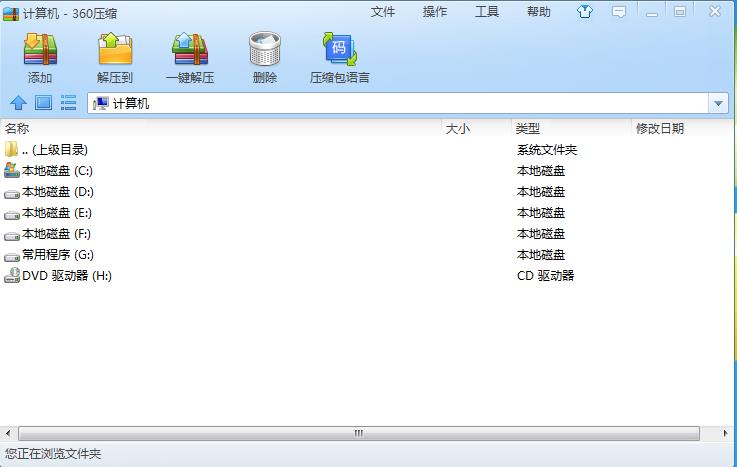Screen dimensions: 737x467
Task: Select the 本地磁盘 (D:) name text
Action: click(58, 192)
